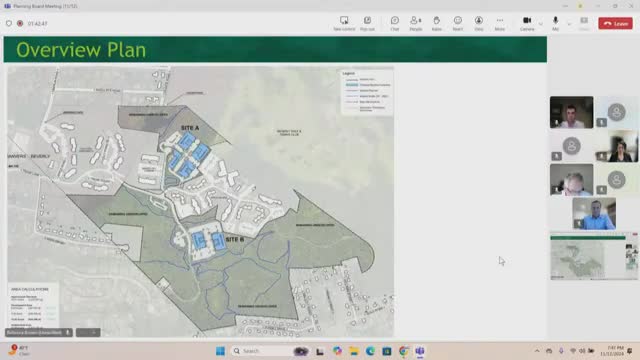Toggle the Camera on or off

pyautogui.click(x=527, y=24)
